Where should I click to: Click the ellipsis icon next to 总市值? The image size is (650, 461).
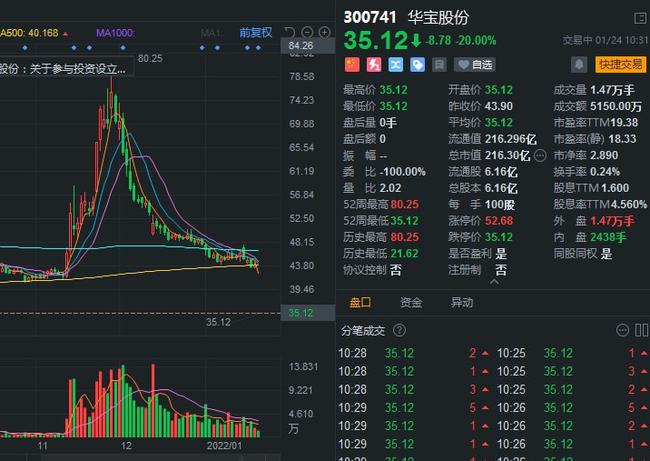pos(540,155)
